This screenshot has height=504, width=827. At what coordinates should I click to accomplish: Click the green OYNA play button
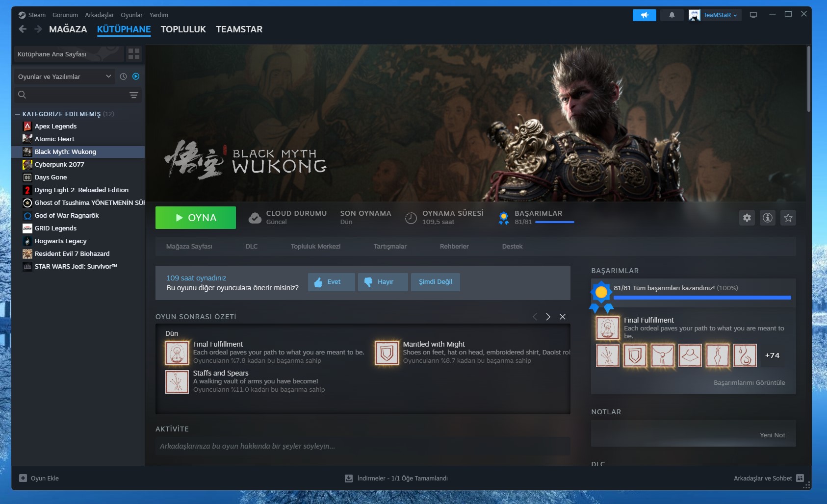(x=196, y=218)
